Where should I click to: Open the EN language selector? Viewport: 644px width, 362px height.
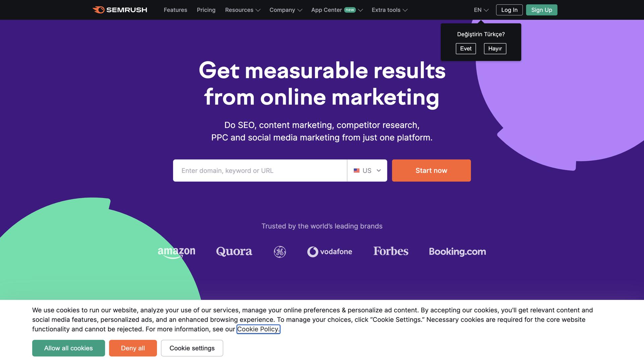[481, 10]
